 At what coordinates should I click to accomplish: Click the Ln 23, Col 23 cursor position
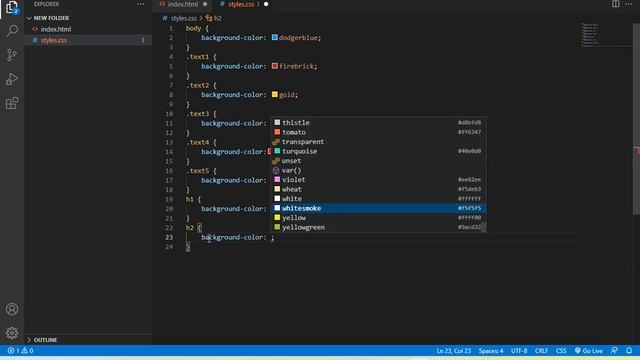point(453,351)
